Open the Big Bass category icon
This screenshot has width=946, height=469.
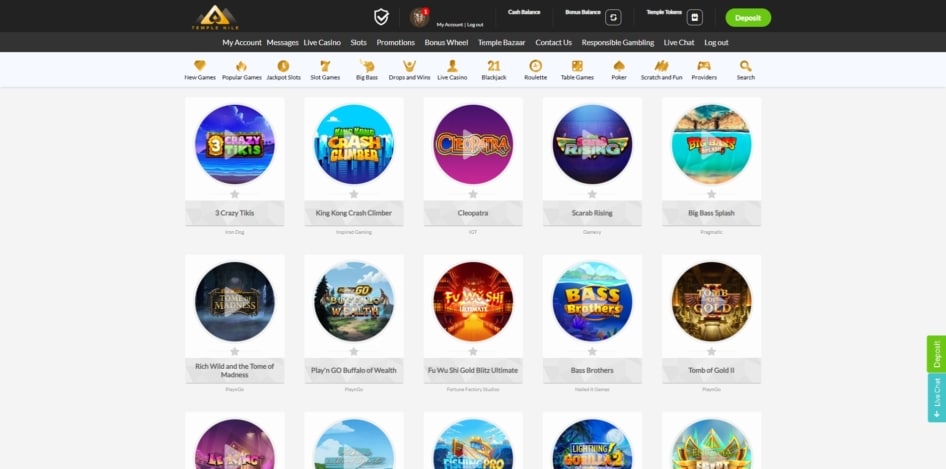click(367, 66)
